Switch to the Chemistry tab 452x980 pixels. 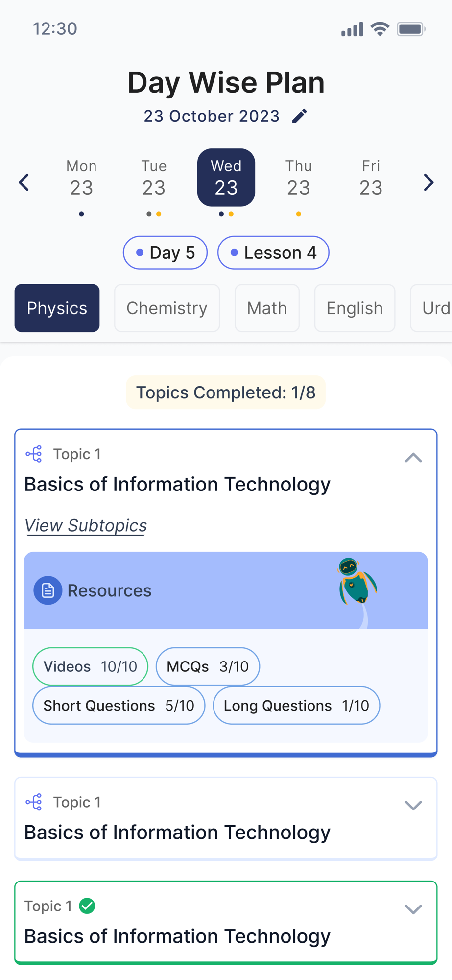[167, 308]
